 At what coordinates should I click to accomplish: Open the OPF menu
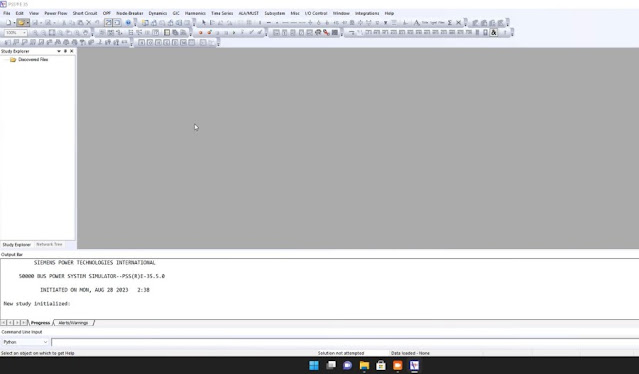pos(107,13)
